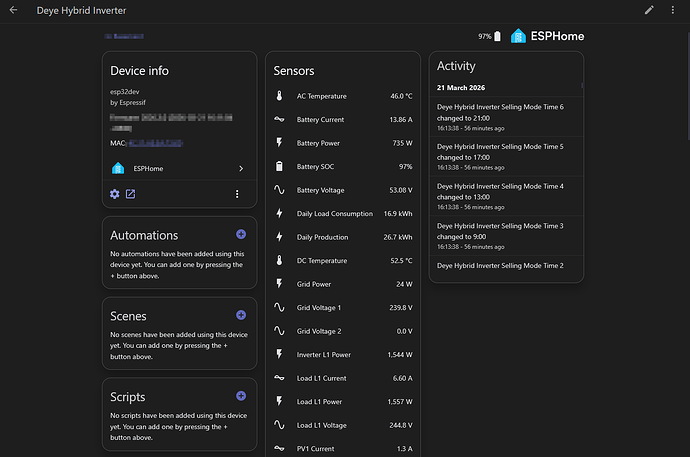Click the ESPHome logo at top
Screen dimensions: 690x457
click(547, 36)
